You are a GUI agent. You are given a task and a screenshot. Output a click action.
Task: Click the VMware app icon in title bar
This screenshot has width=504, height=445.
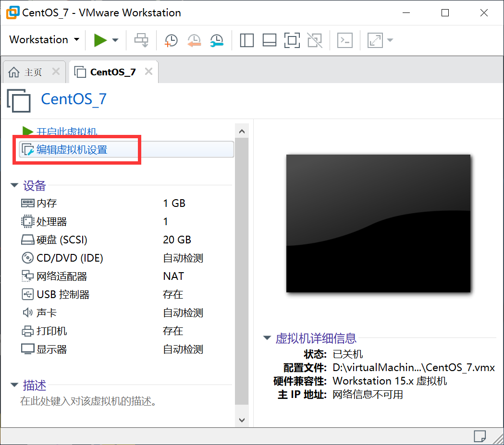pos(13,12)
